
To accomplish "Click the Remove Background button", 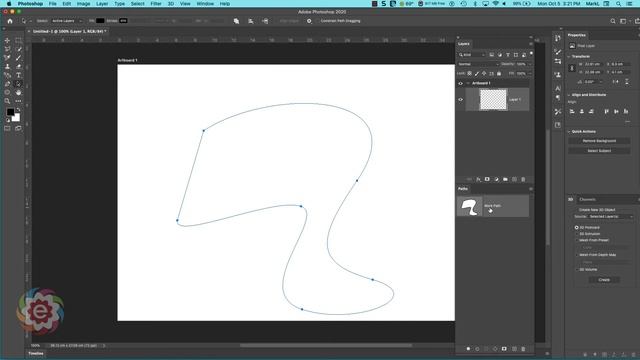I will click(x=599, y=141).
